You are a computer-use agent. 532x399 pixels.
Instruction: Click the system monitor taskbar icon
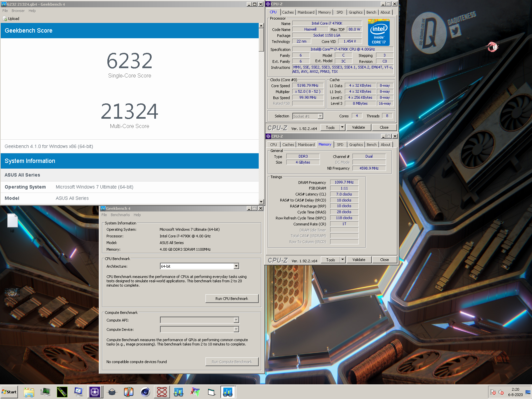coord(46,392)
